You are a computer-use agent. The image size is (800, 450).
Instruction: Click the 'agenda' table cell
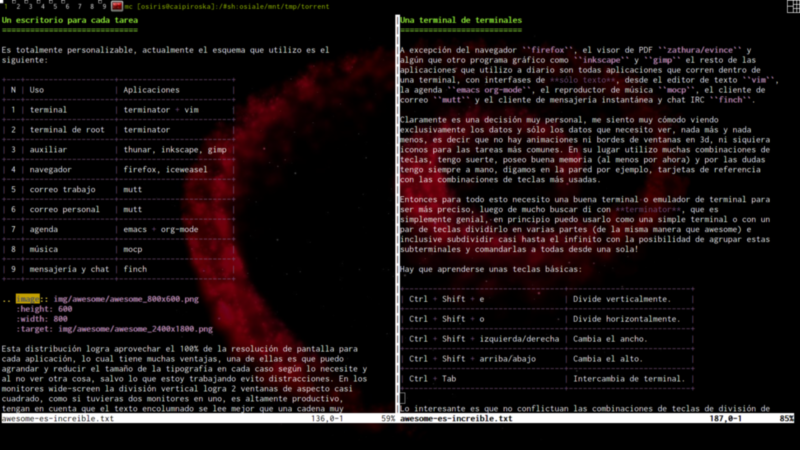(43, 229)
